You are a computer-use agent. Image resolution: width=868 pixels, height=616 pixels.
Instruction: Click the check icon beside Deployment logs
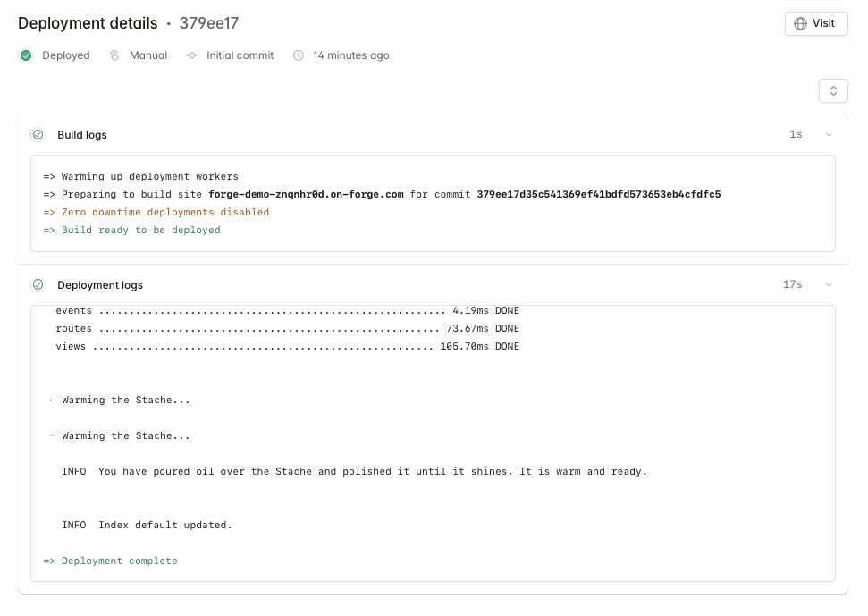click(38, 284)
